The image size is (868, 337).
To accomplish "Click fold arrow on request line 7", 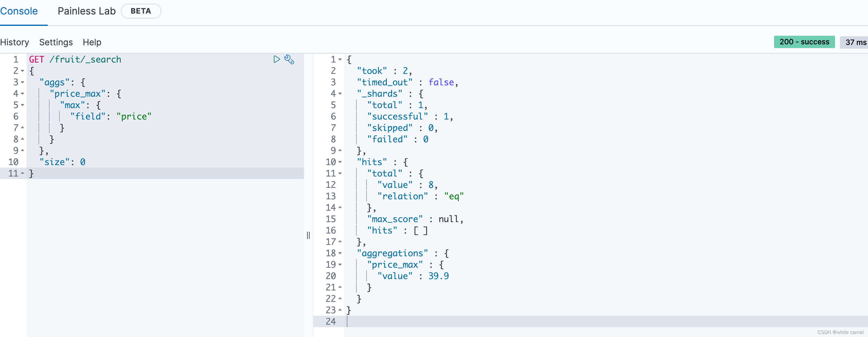I will [22, 128].
